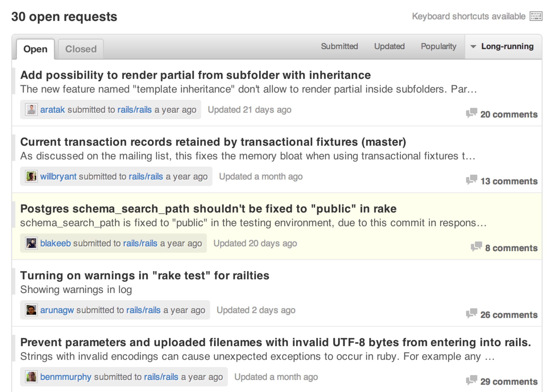
Task: Click rails/rails link in benmmurphy's request
Action: pos(161,377)
